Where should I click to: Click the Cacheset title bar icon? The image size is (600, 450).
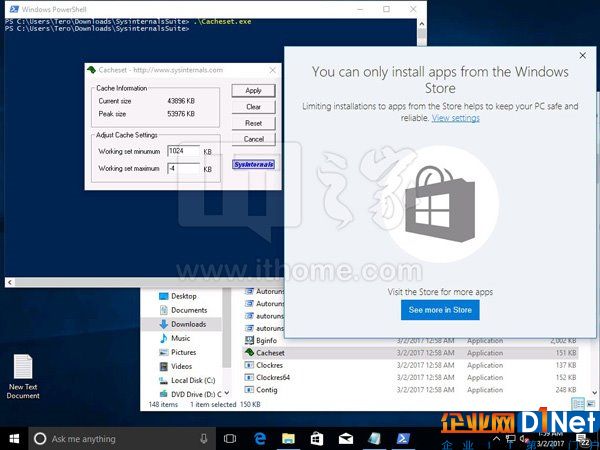coord(91,70)
